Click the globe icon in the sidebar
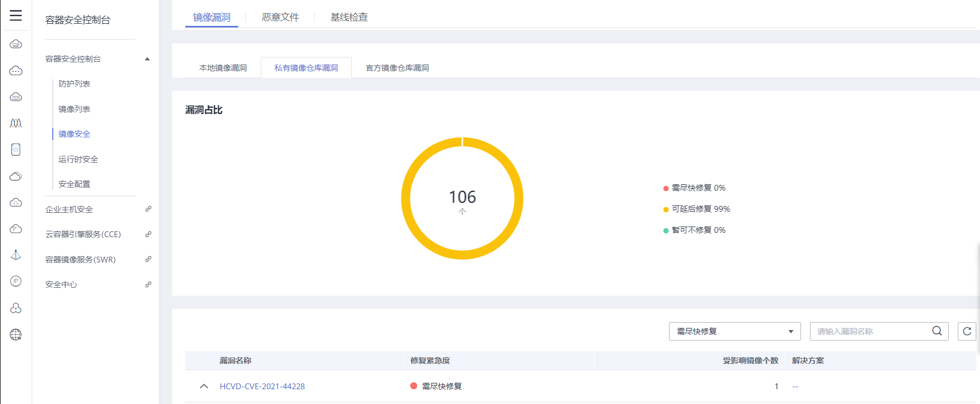This screenshot has width=980, height=404. pyautogui.click(x=16, y=334)
